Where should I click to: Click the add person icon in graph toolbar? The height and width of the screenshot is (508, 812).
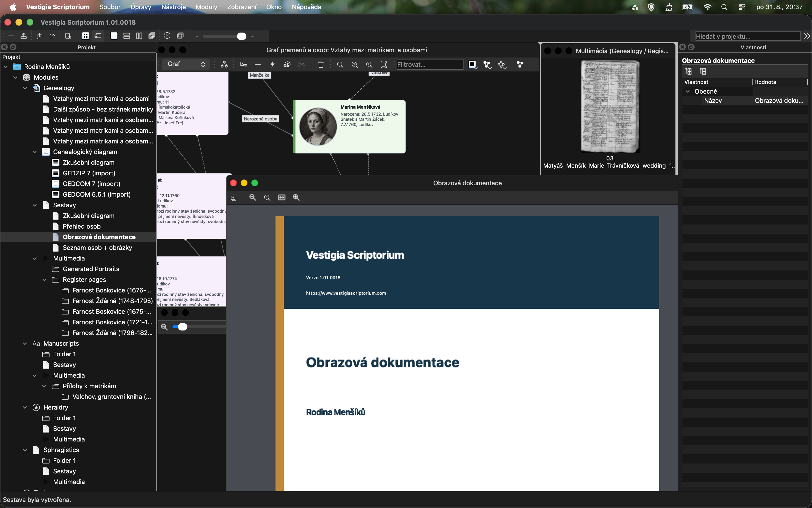point(287,65)
